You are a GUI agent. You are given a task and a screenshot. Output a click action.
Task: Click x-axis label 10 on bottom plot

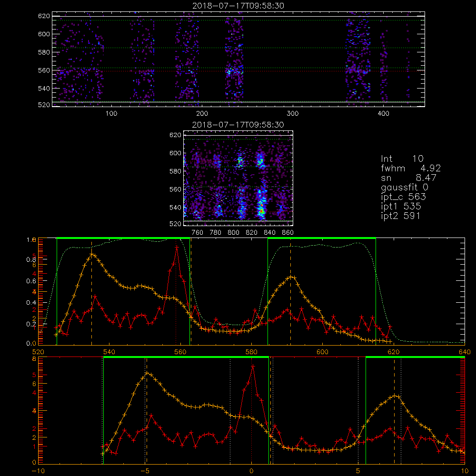coord(465,471)
